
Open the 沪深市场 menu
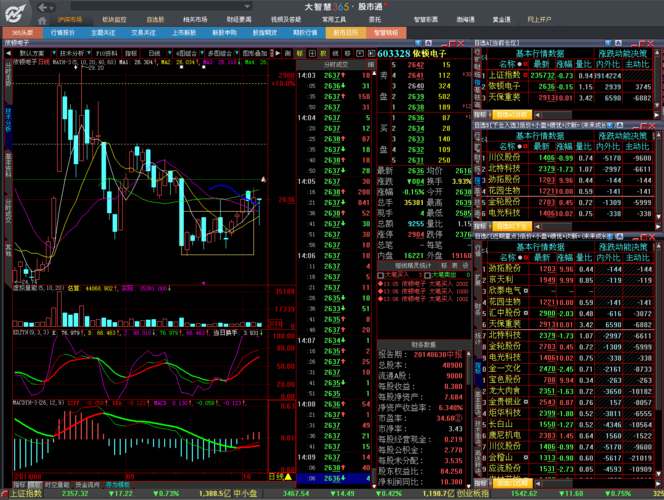pyautogui.click(x=70, y=19)
